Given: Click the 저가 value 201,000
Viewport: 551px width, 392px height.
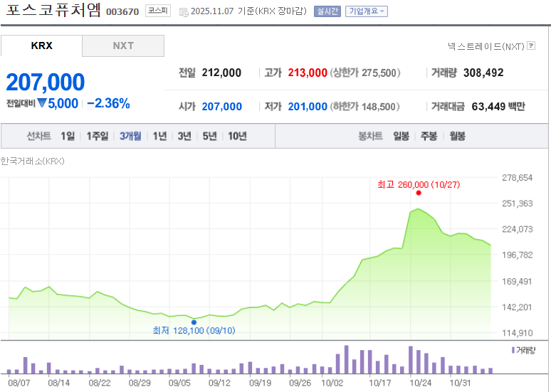Looking at the screenshot, I should (x=308, y=107).
